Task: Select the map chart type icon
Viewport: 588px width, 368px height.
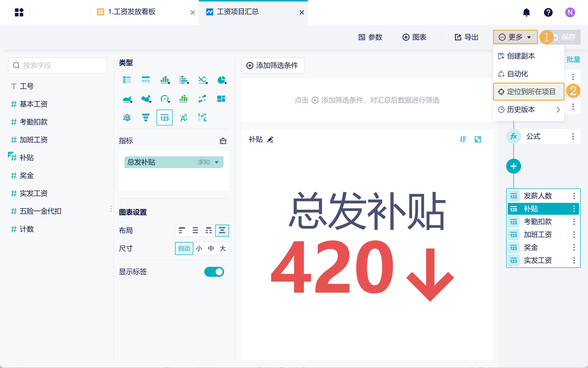Action: (146, 99)
